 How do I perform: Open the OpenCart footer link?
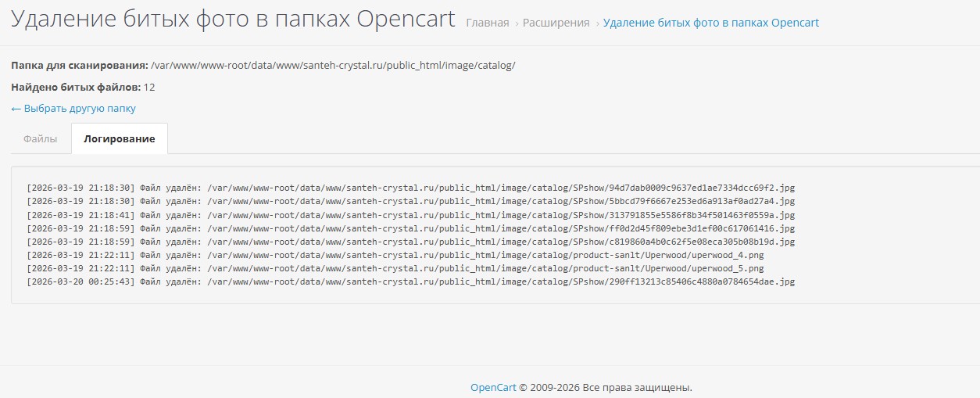point(493,387)
